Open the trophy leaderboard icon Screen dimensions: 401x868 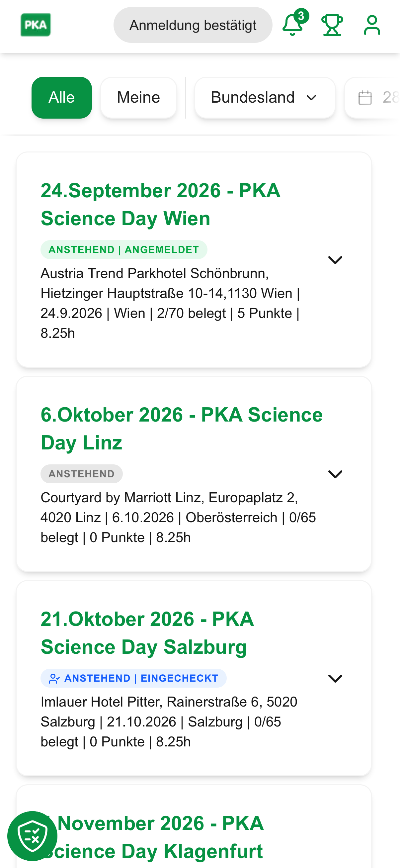pyautogui.click(x=333, y=25)
